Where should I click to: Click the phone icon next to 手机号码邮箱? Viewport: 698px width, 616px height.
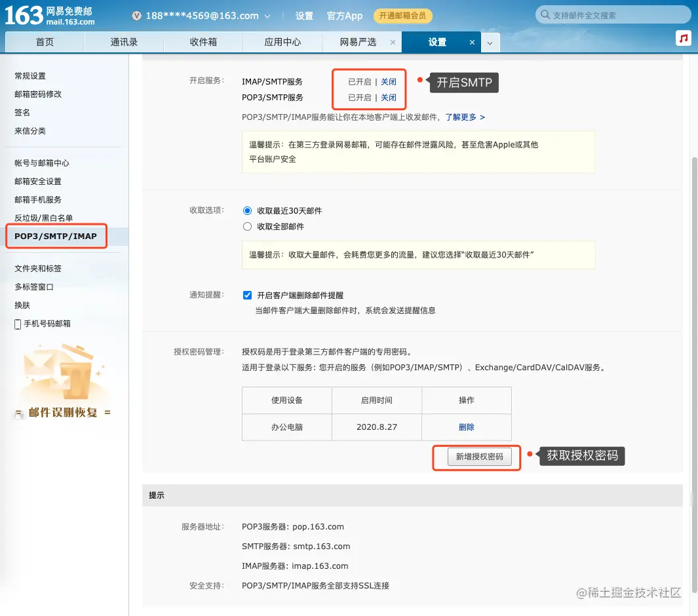click(x=18, y=324)
